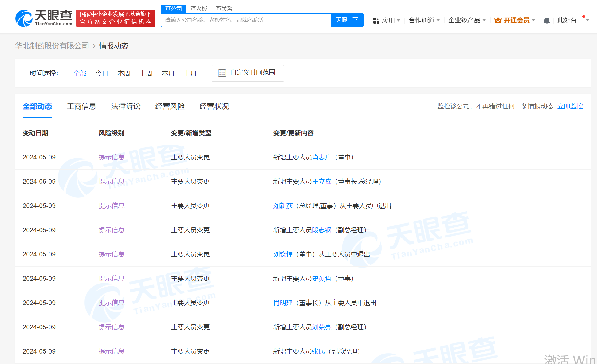597x364 pixels.
Task: Open notifications via the bell icon
Action: point(547,20)
